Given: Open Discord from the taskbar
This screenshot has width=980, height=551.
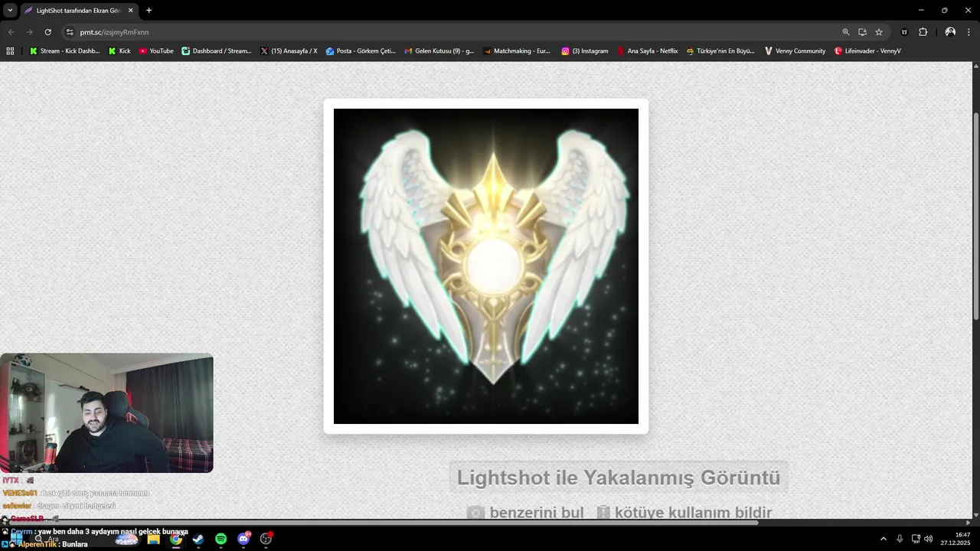Looking at the screenshot, I should (243, 539).
